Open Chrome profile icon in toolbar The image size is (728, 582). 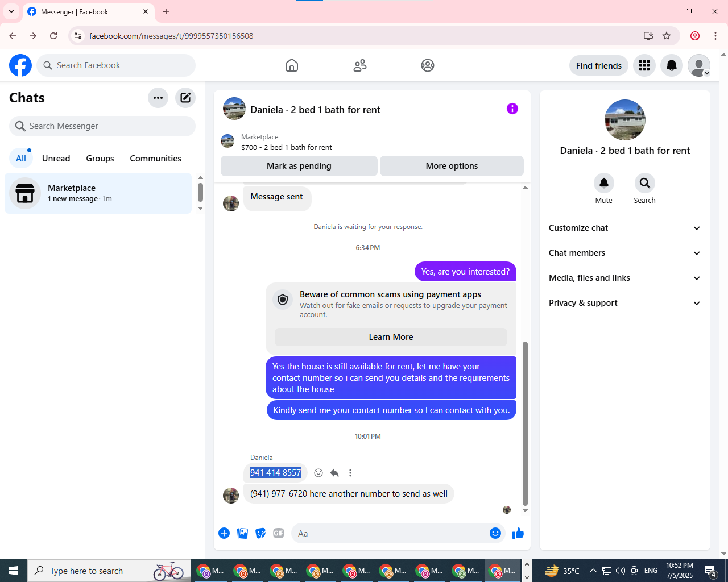[695, 36]
